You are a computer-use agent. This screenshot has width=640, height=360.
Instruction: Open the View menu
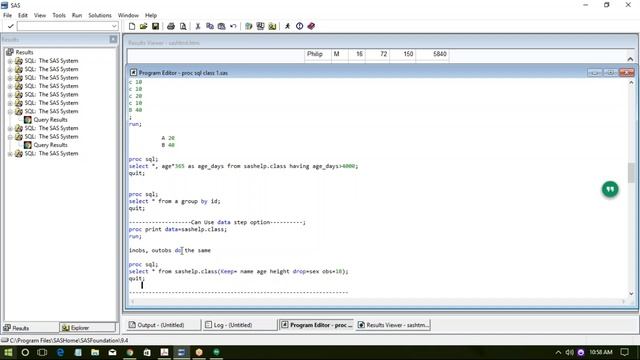(40, 15)
